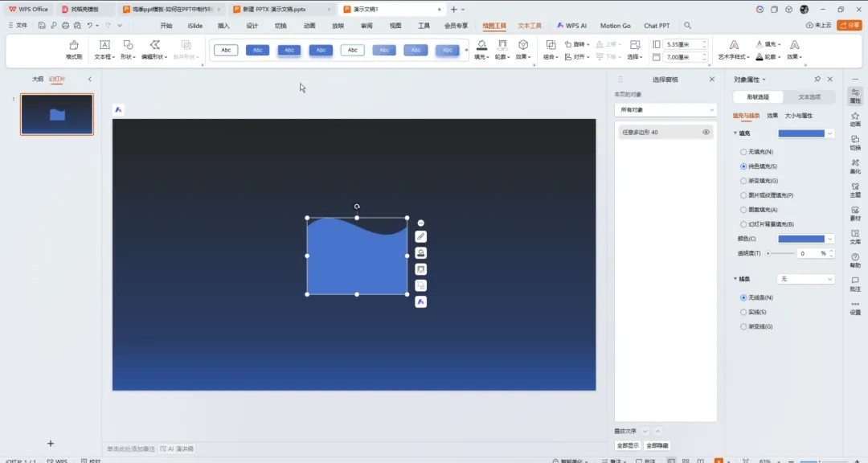
Task: Switch to 大小与属性 size and properties tab
Action: [799, 116]
